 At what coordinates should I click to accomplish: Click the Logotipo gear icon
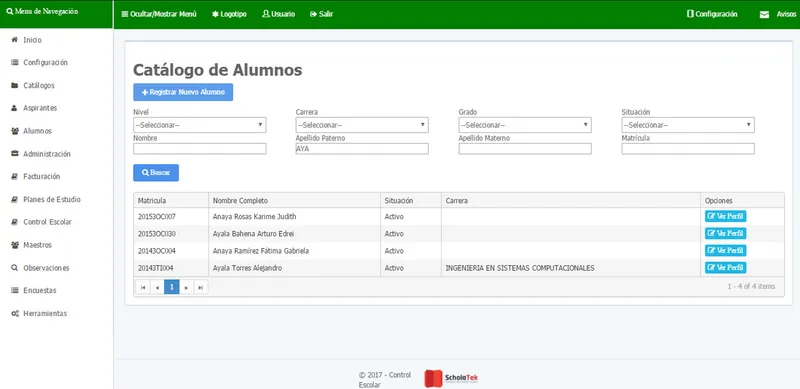click(215, 14)
